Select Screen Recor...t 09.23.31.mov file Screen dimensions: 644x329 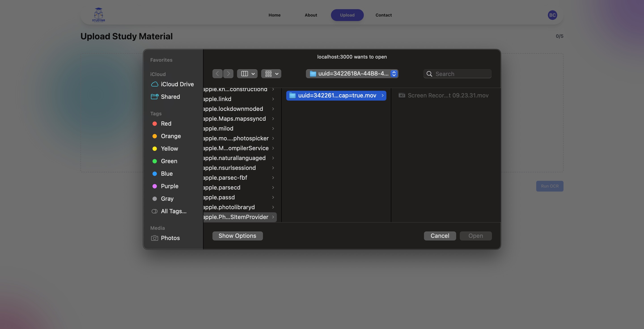point(443,95)
